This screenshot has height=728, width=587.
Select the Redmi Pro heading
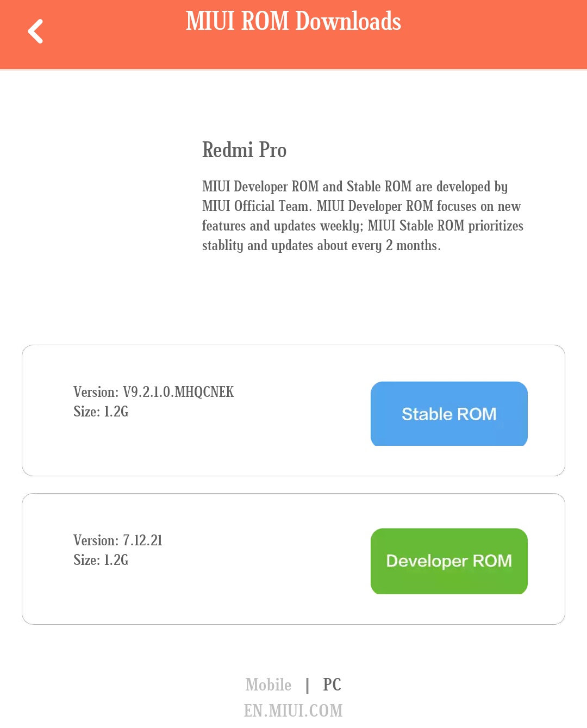[x=244, y=150]
